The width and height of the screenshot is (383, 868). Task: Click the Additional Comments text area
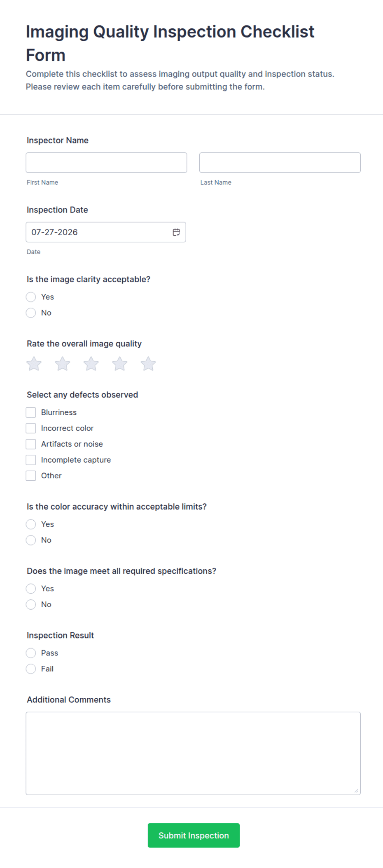193,753
